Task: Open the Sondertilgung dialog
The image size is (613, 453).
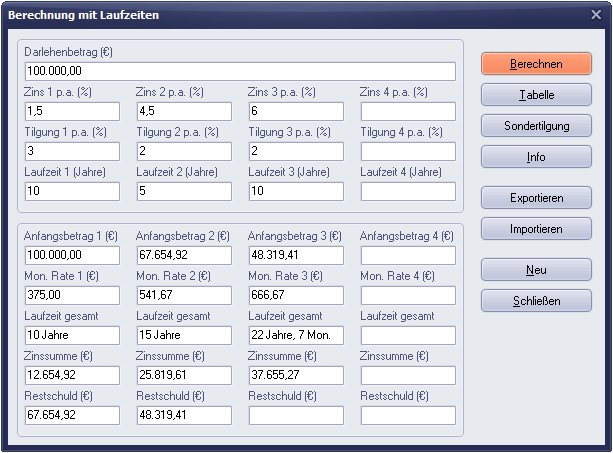Action: (x=536, y=126)
